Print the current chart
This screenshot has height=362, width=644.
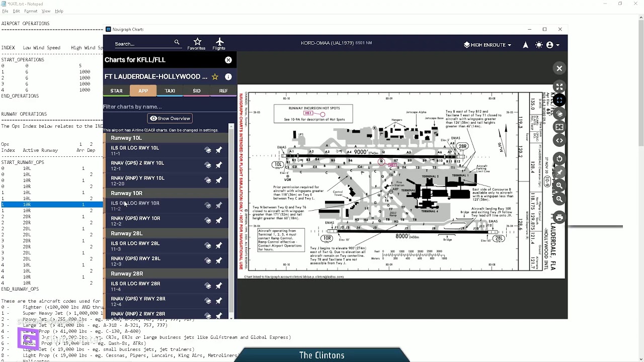(559, 217)
